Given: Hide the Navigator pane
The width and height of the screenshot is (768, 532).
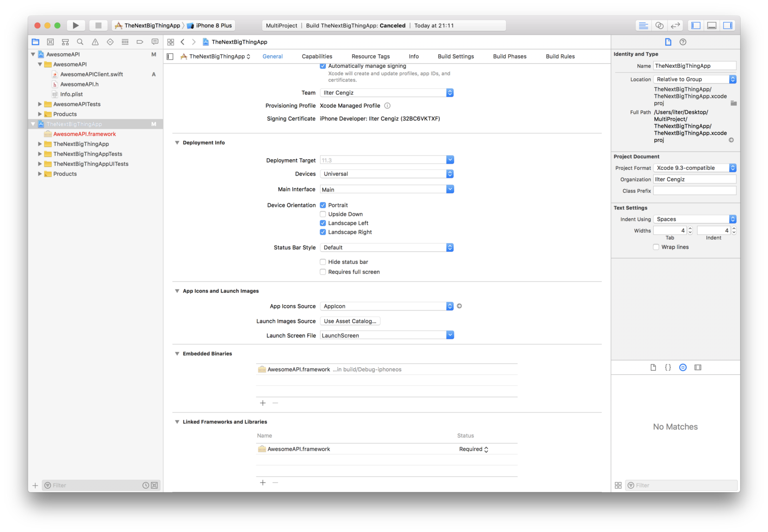Looking at the screenshot, I should point(696,25).
